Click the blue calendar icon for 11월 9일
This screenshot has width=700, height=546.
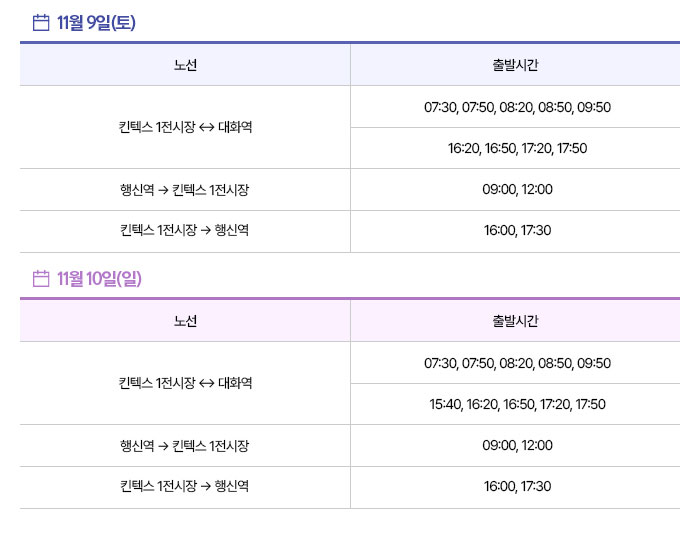pyautogui.click(x=41, y=22)
